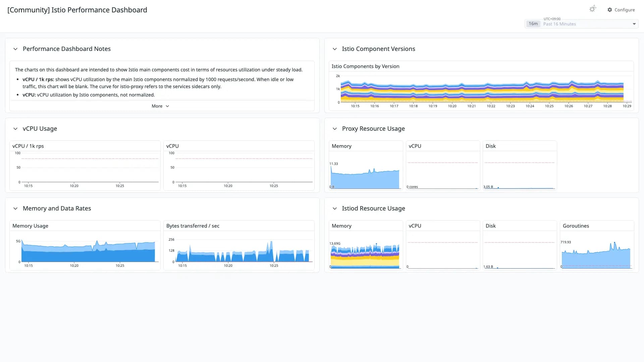Screen dimensions: 644x362
Task: Click the 10:22 tick on versions chart
Action: (x=491, y=106)
